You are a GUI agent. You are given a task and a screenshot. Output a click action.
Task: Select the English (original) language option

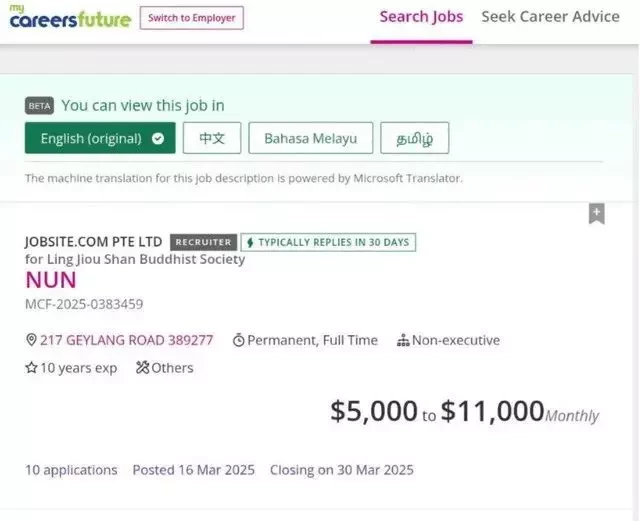pos(100,138)
